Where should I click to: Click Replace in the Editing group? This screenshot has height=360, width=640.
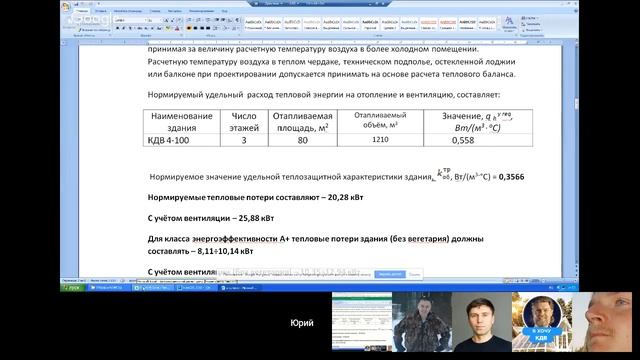pyautogui.click(x=531, y=24)
